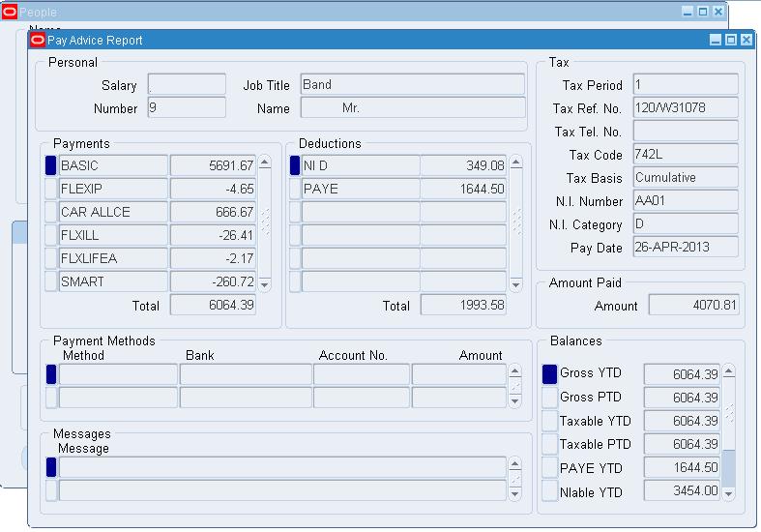Click the PAYE deduction amount 1644.50
The image size is (761, 532).
(x=463, y=189)
